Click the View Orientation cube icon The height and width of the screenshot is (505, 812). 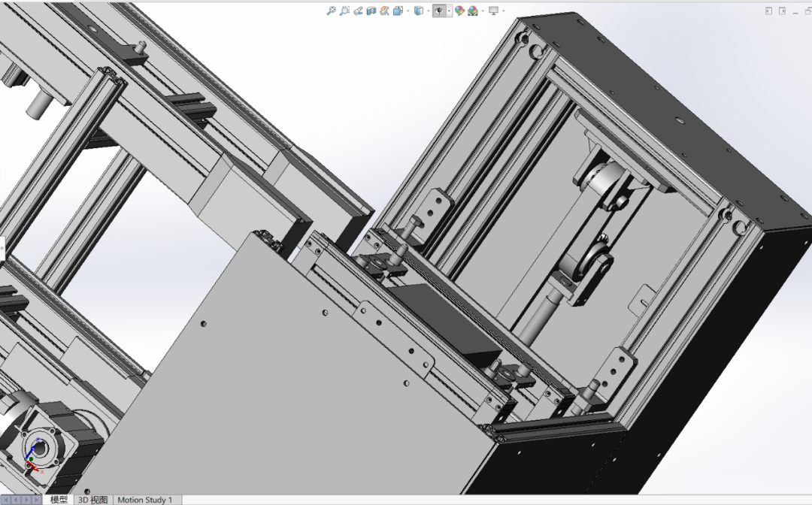[398, 11]
